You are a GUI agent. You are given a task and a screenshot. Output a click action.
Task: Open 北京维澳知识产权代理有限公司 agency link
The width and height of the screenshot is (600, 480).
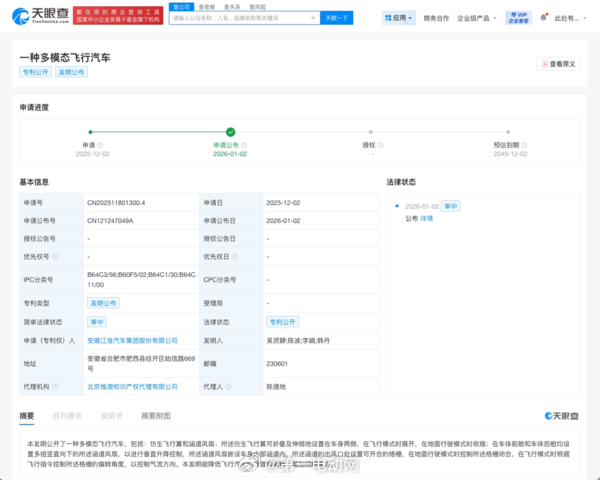click(x=132, y=387)
